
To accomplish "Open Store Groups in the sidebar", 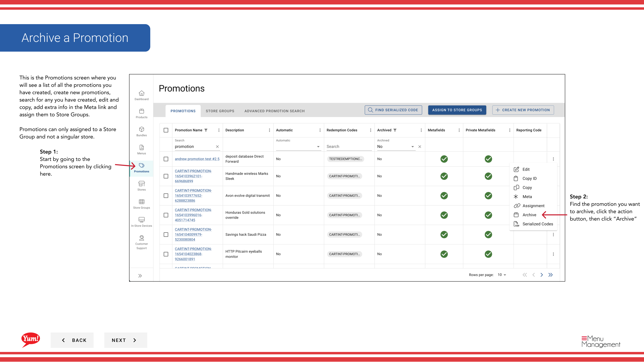I will pyautogui.click(x=142, y=204).
